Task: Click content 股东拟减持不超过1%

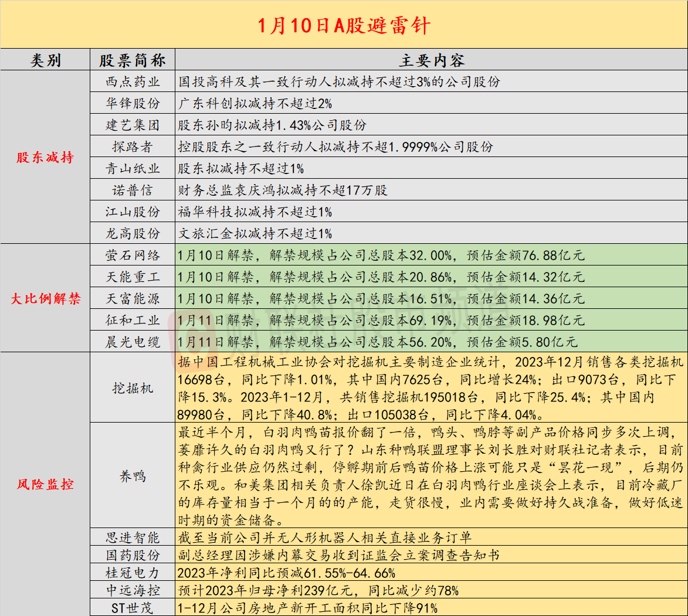Action: point(240,168)
